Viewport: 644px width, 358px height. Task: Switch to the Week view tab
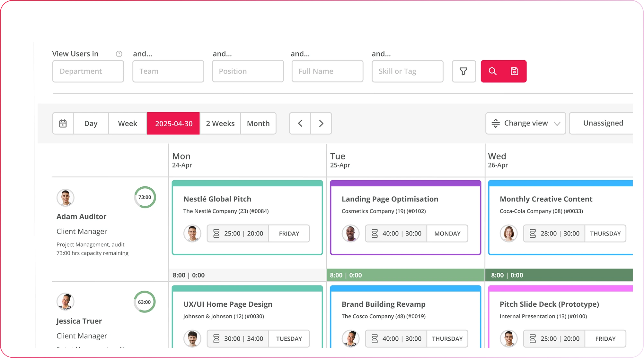(x=128, y=124)
